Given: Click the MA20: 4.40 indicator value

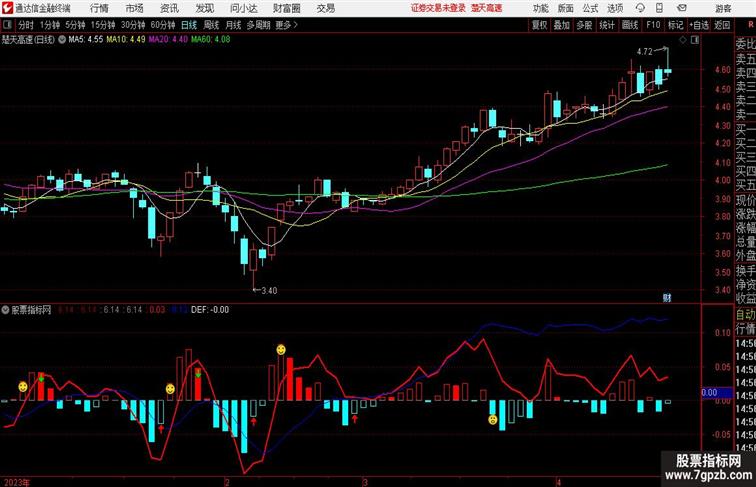Looking at the screenshot, I should (168, 40).
